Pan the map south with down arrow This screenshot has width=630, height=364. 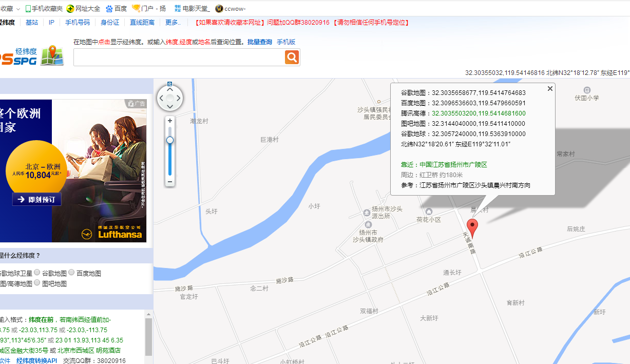point(170,106)
